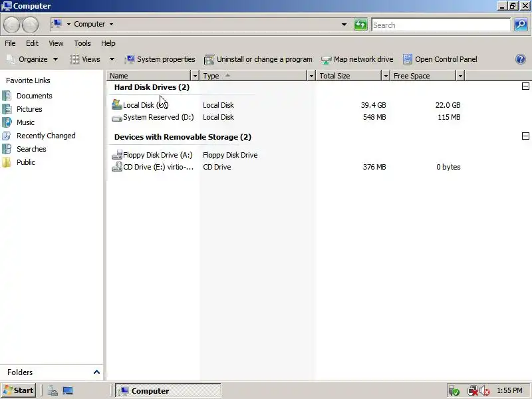Click the 22.0 GB free space value
Screen dimensions: 532x399
pos(448,105)
